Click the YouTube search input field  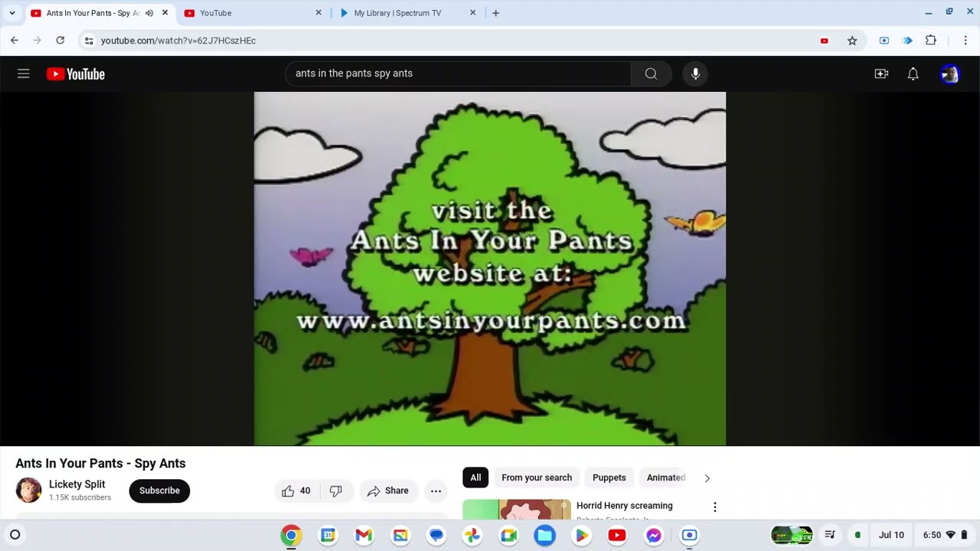click(x=458, y=73)
